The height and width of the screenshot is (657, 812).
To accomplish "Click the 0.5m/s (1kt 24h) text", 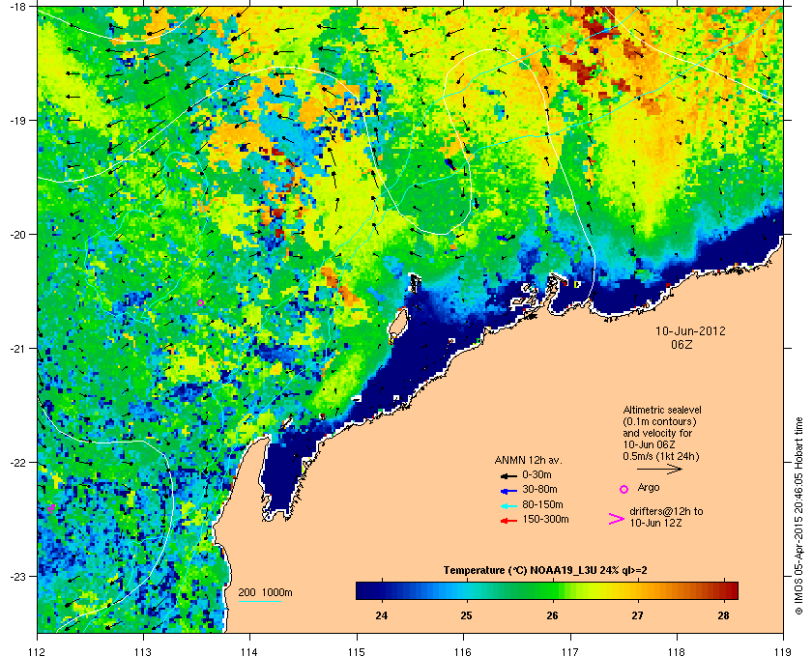I will (661, 457).
